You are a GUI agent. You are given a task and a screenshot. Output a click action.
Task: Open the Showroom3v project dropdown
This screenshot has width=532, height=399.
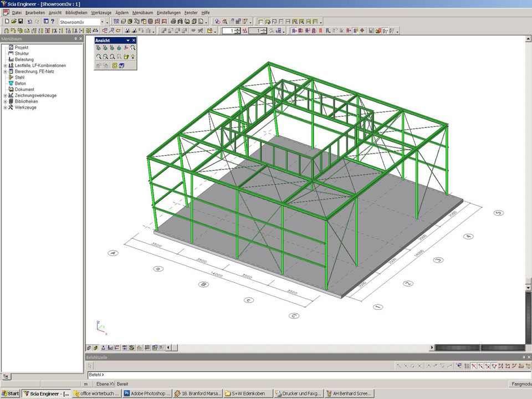pyautogui.click(x=101, y=22)
